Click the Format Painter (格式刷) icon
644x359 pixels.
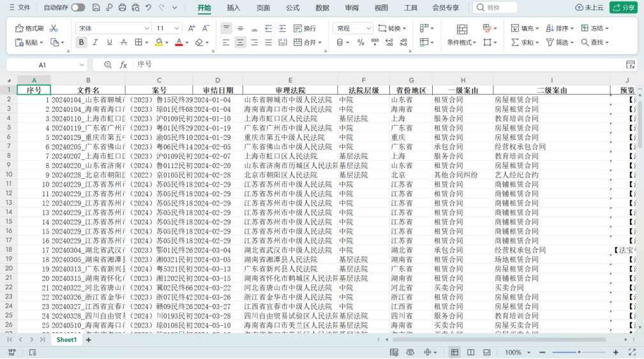(x=29, y=28)
